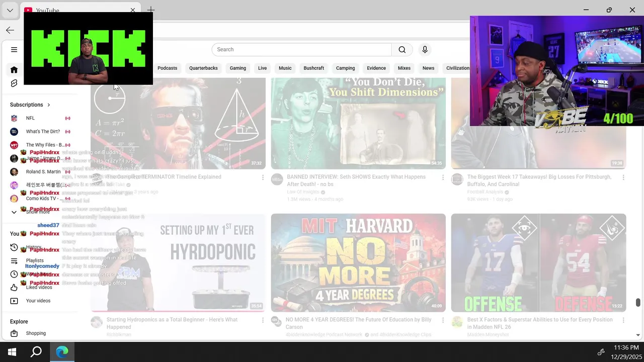Open NO MORE 4 YEAR DEGREES title
The height and width of the screenshot is (362, 644).
pyautogui.click(x=359, y=323)
